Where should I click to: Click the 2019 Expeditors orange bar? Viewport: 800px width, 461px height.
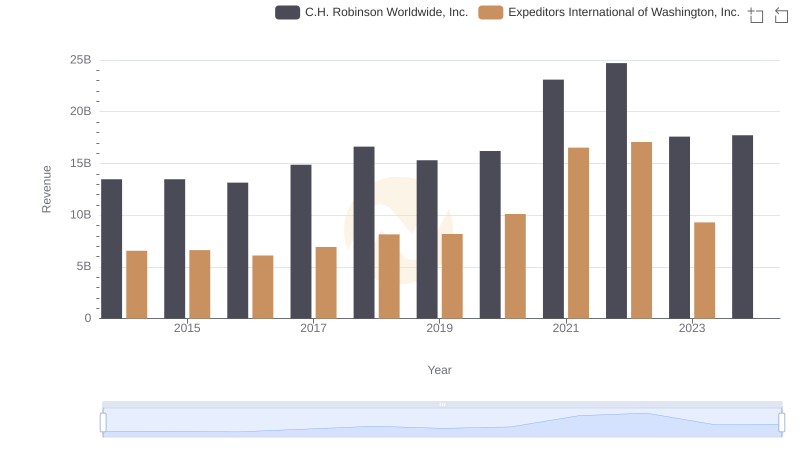[452, 276]
